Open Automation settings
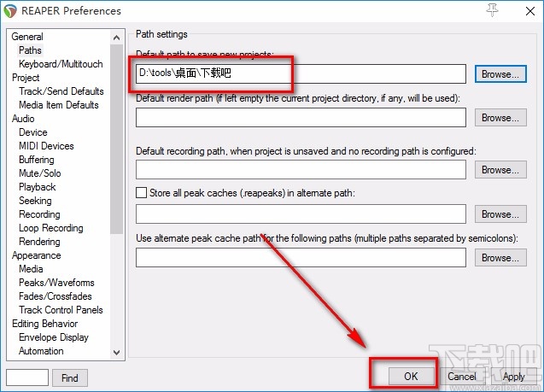 point(41,351)
